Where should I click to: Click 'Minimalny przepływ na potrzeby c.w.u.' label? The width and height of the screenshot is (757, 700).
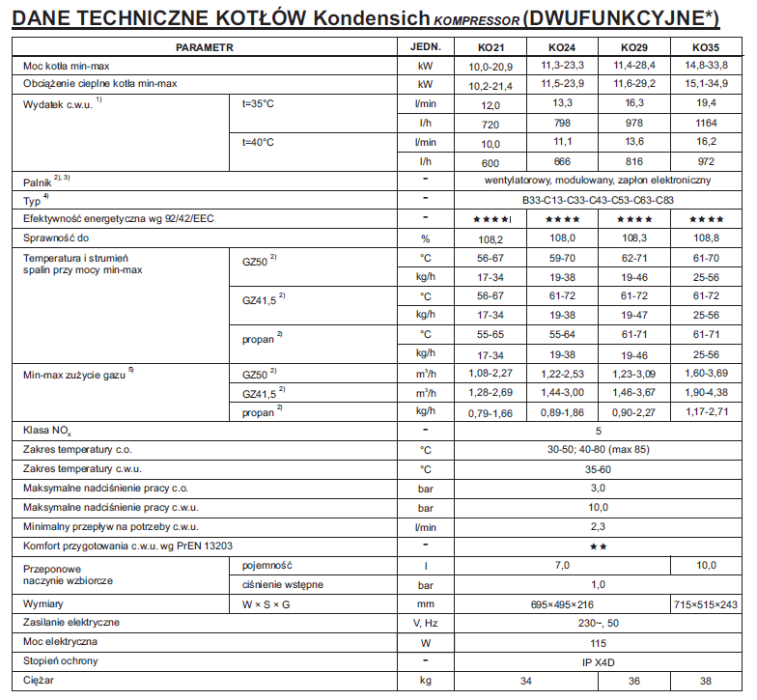[110, 527]
